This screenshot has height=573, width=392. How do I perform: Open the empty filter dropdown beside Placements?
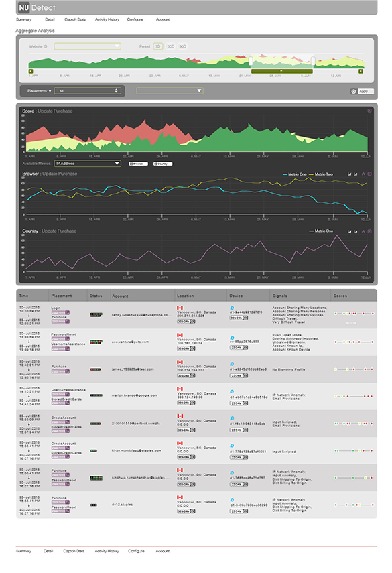pyautogui.click(x=170, y=90)
